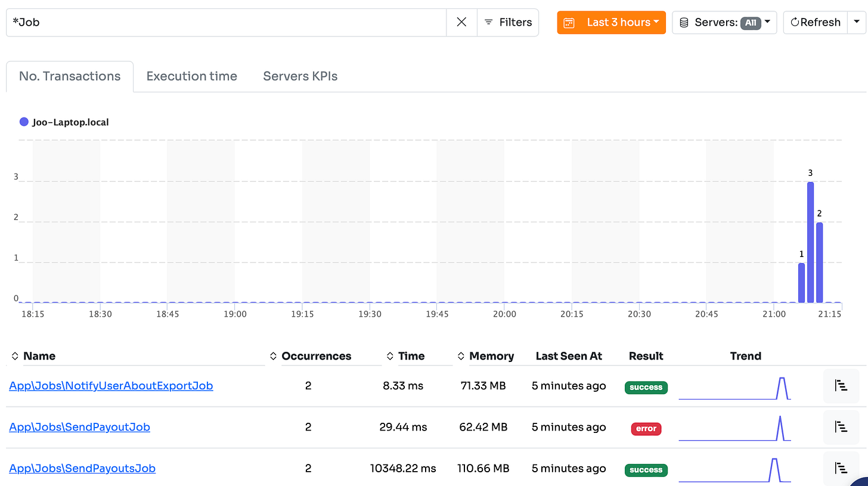Switch to the No. Transactions tab
Viewport: 868px width, 486px height.
(x=70, y=76)
